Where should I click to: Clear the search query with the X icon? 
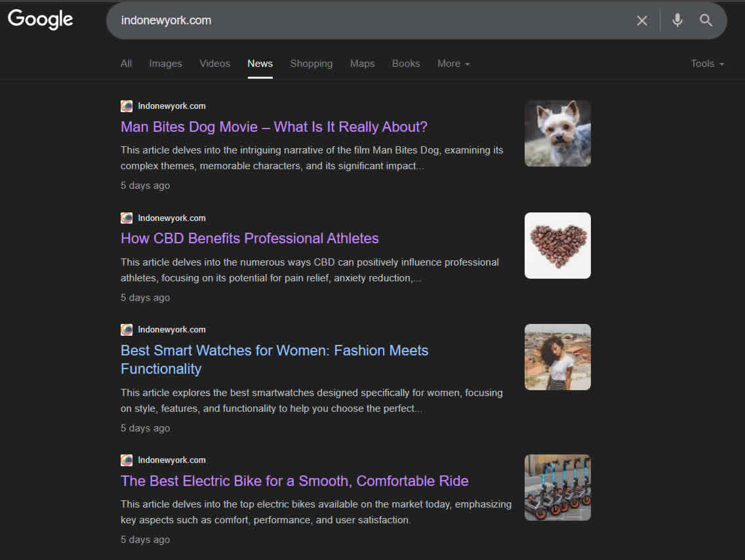pos(641,20)
